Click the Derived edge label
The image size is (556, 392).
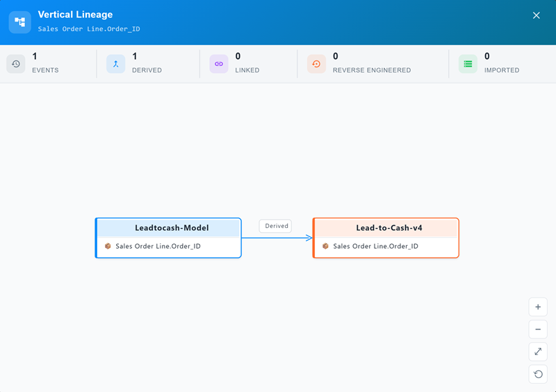click(275, 226)
